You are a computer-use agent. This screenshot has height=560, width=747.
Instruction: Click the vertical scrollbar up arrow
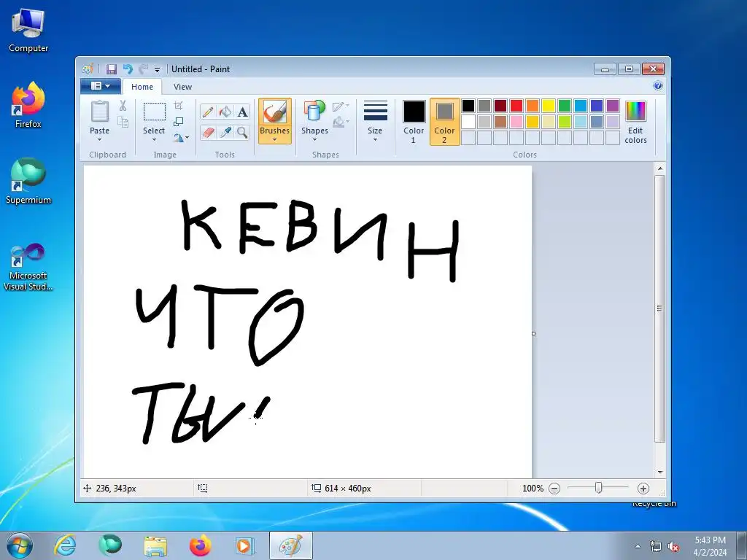click(x=659, y=168)
